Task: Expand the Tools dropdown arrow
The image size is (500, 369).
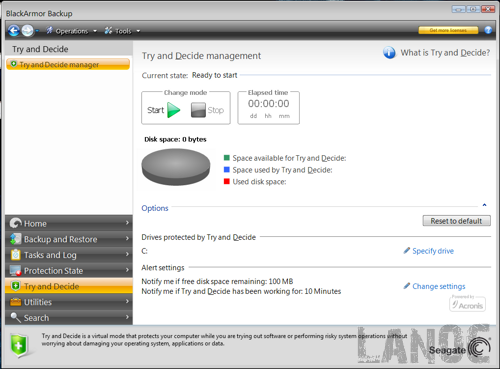Action: (138, 31)
